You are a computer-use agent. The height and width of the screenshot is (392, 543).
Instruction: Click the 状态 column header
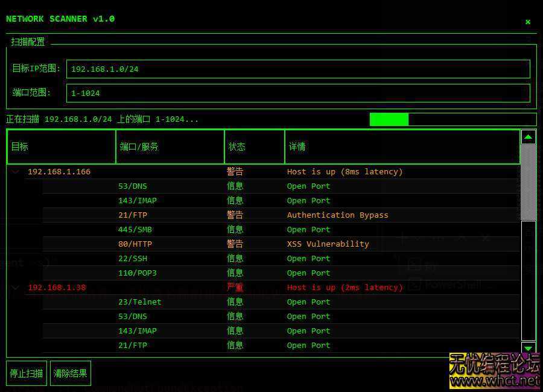254,147
